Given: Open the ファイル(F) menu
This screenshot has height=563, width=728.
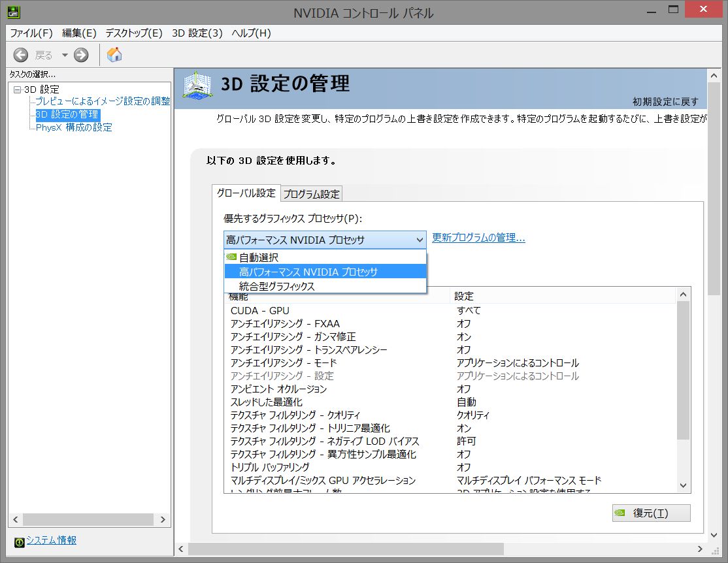Looking at the screenshot, I should point(31,33).
